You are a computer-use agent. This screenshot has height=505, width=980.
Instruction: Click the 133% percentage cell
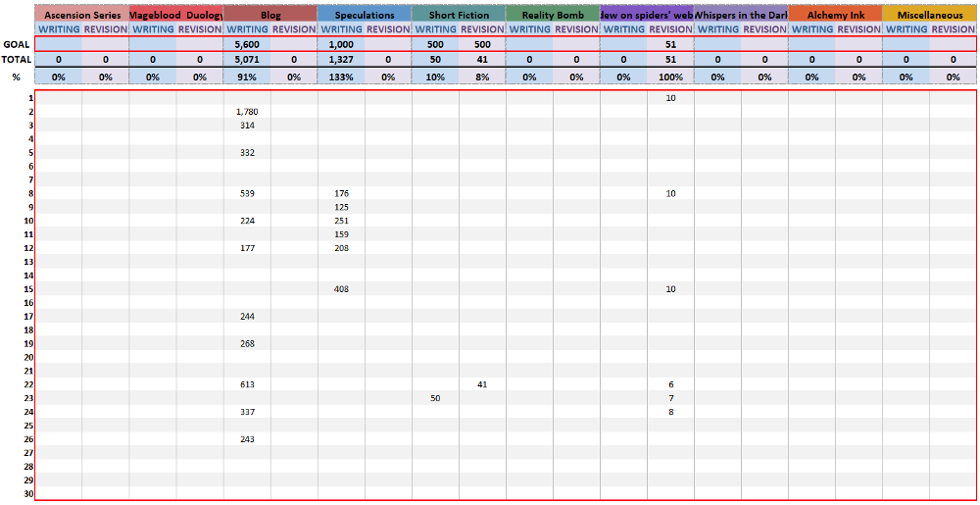pos(341,76)
